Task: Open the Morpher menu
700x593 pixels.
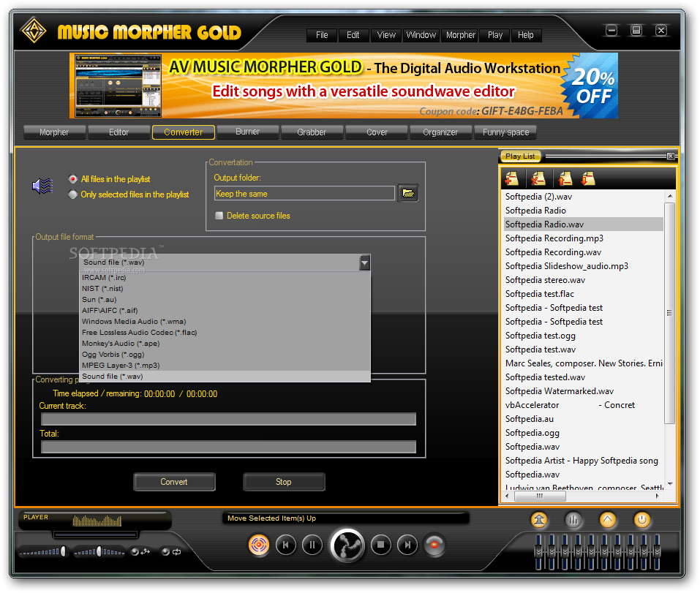Action: pos(461,35)
